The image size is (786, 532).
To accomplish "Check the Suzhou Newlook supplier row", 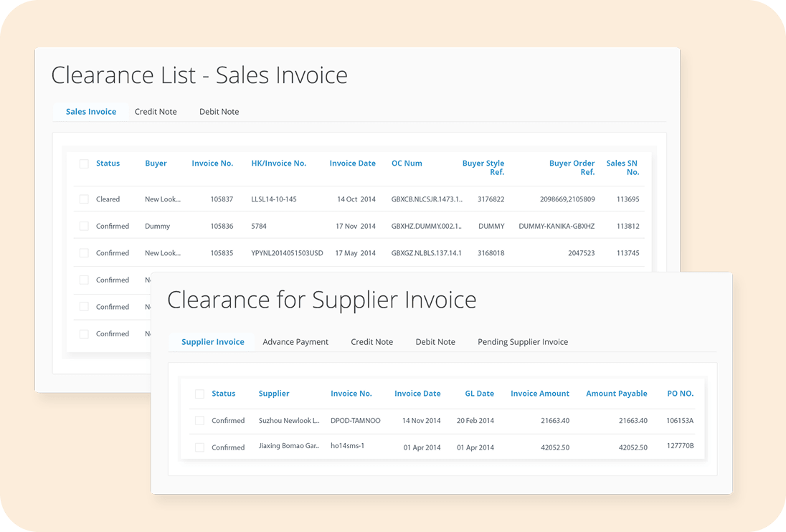I will [199, 421].
